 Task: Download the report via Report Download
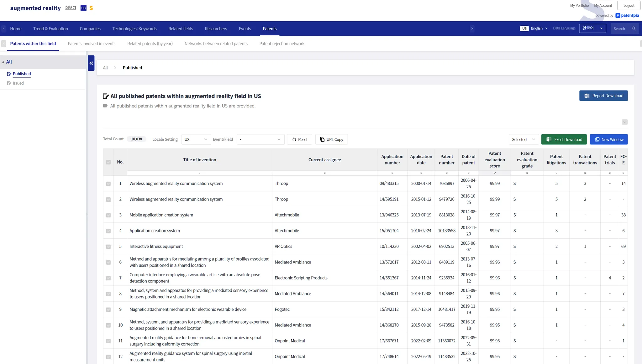[x=603, y=96]
